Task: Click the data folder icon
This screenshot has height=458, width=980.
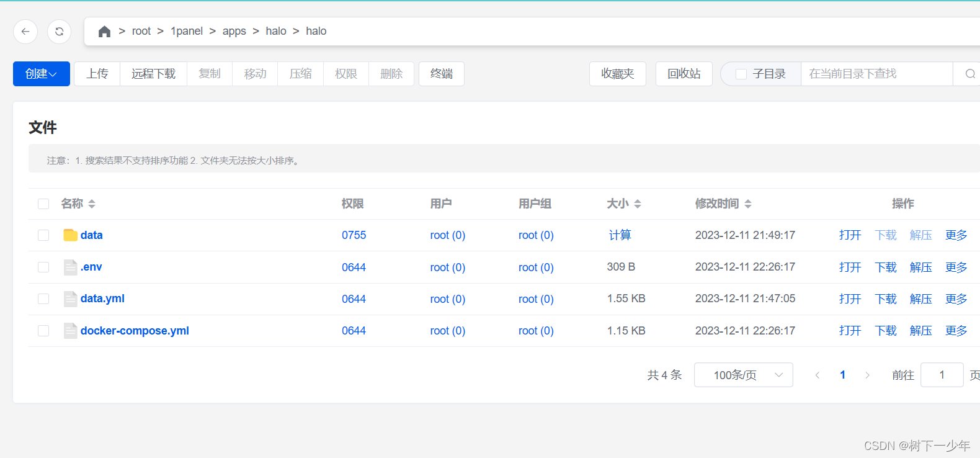Action: 71,235
